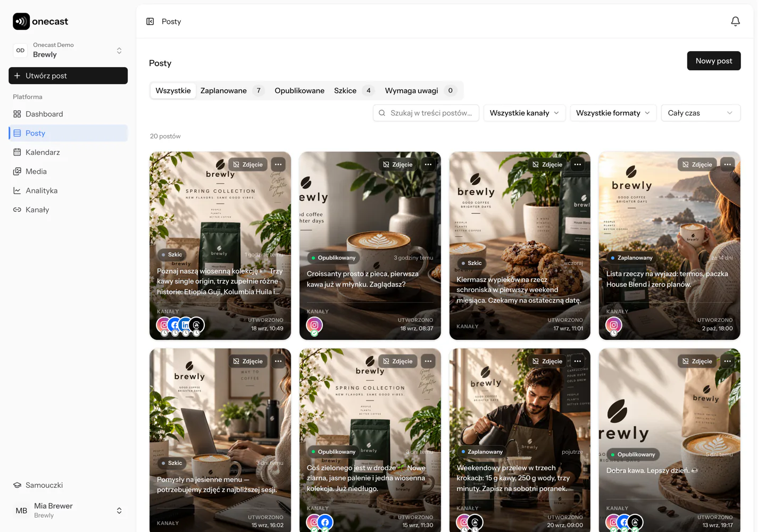This screenshot has height=532, width=766.
Task: Open more options on the Kiermasz wypieków post
Action: click(x=578, y=164)
